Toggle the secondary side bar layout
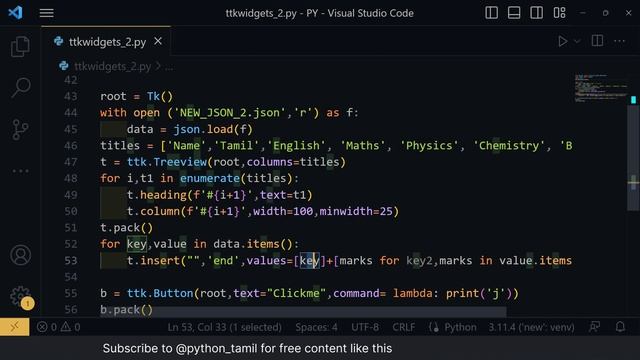Image resolution: width=640 pixels, height=360 pixels. 536,13
